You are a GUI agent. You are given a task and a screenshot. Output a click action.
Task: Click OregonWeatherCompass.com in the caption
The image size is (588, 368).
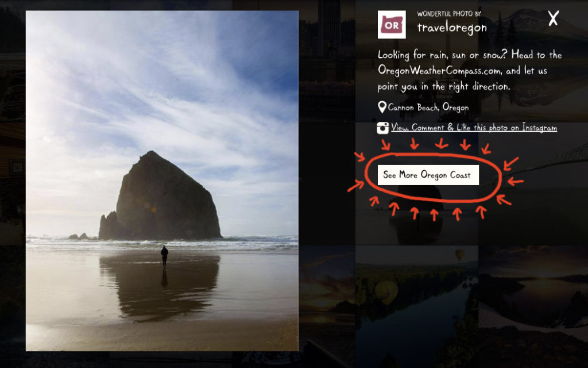[x=439, y=71]
